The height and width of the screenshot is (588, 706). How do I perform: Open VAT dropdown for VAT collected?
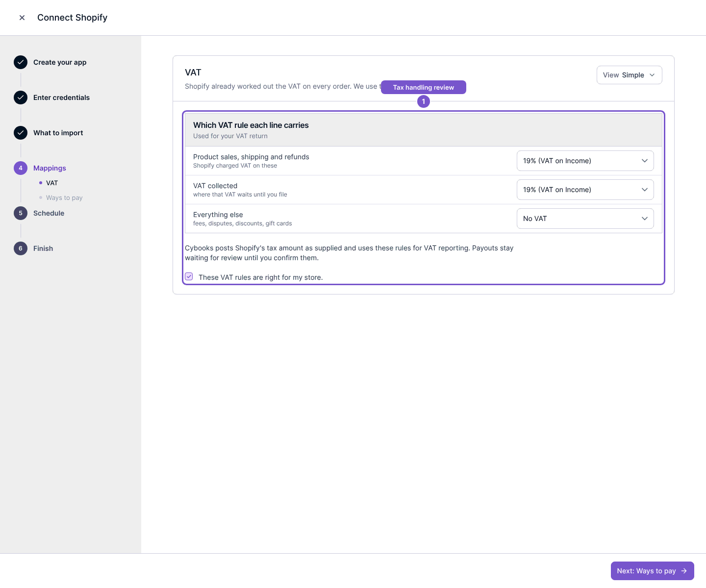click(x=585, y=190)
